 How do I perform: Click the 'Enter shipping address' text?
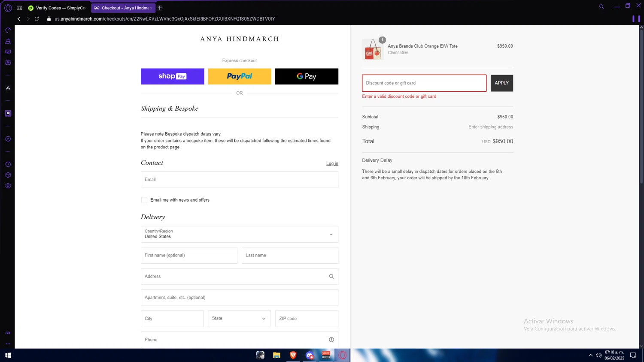pos(491,127)
